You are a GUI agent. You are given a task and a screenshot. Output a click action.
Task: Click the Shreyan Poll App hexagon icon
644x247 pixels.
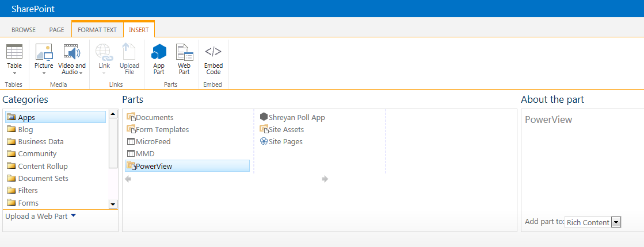pos(264,117)
